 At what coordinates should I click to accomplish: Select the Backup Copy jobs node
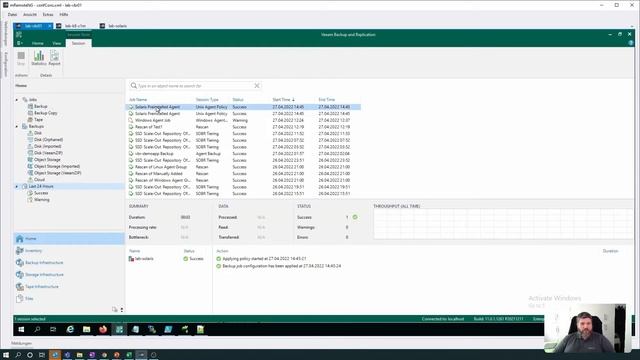coord(46,113)
